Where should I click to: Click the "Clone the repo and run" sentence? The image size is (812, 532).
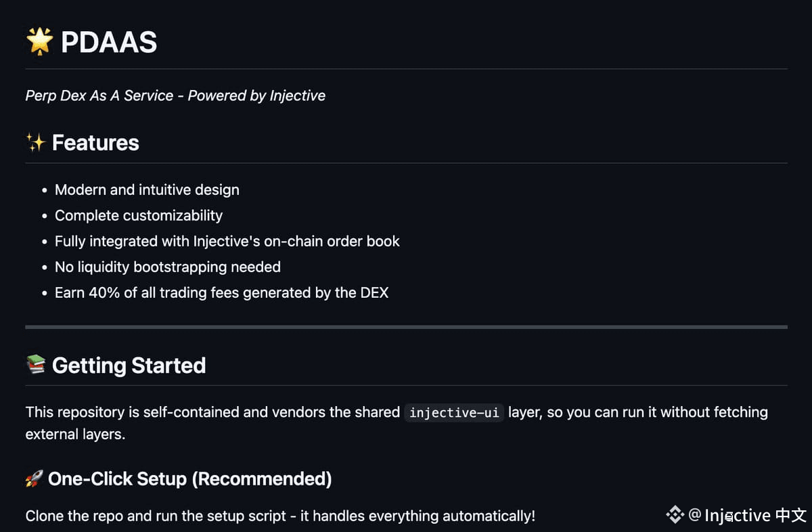tap(280, 516)
